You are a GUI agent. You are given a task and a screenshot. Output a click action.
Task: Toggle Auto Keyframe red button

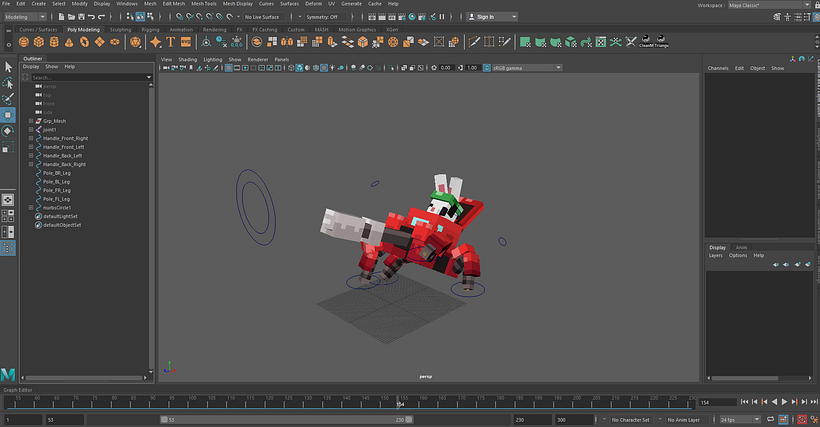pos(802,420)
